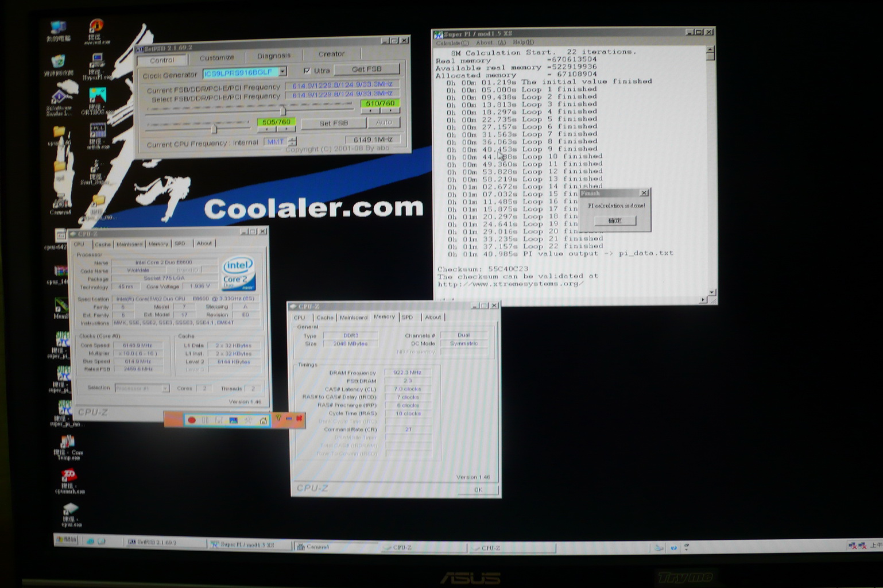
Task: Select the Control tab in SetFSB
Action: [x=162, y=60]
